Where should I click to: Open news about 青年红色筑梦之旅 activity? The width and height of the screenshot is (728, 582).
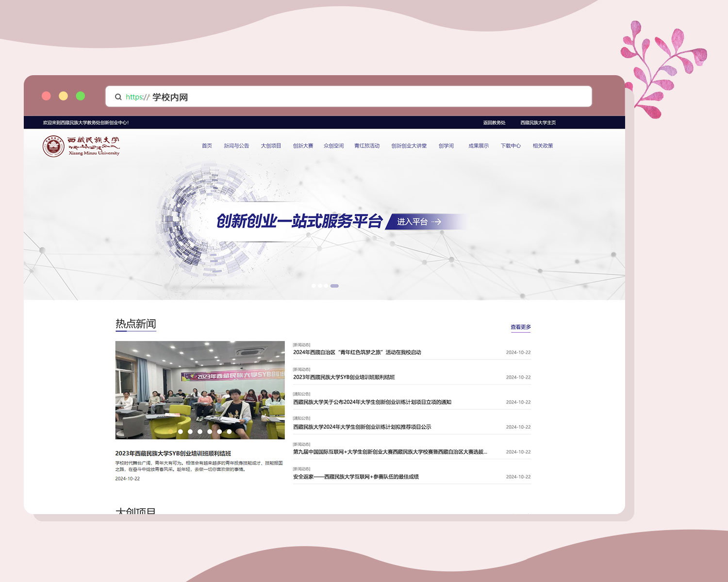tap(357, 353)
